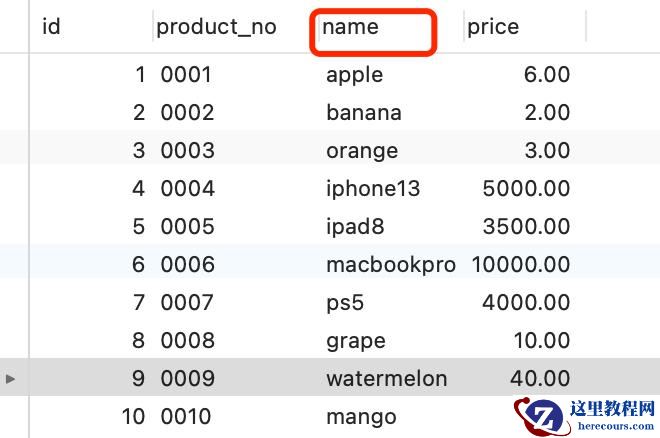
Task: Click product_no cell '0007'
Action: 187,303
